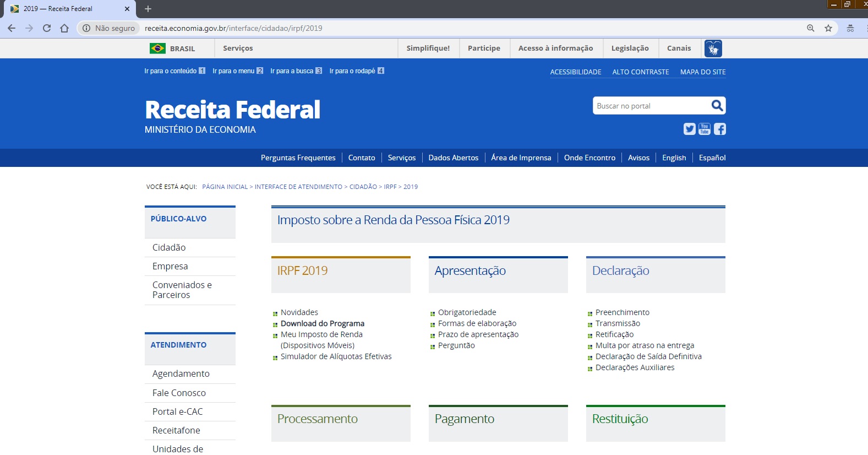Screen dimensions: 868x455
Task: Open 'Prazo de apresentação' link
Action: tap(478, 334)
